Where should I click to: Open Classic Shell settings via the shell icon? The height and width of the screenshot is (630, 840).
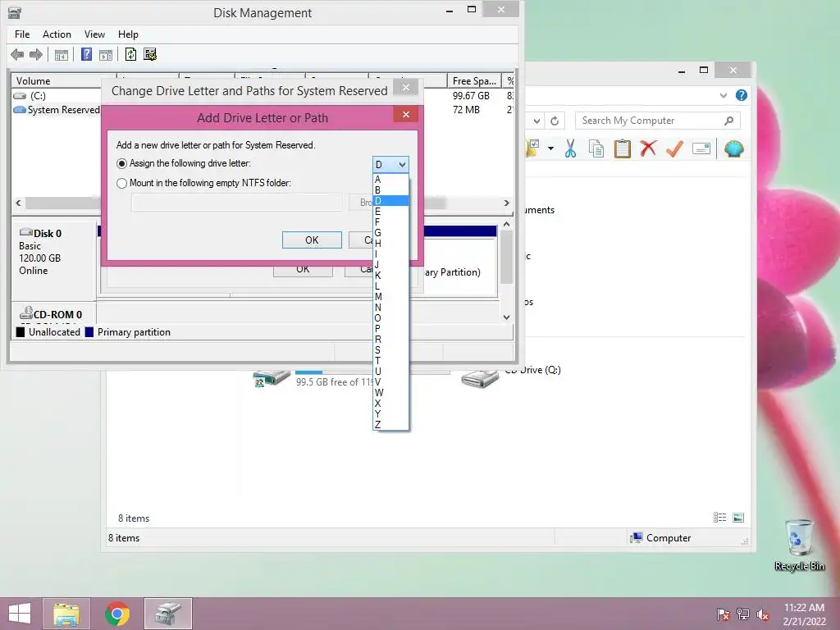tap(734, 148)
